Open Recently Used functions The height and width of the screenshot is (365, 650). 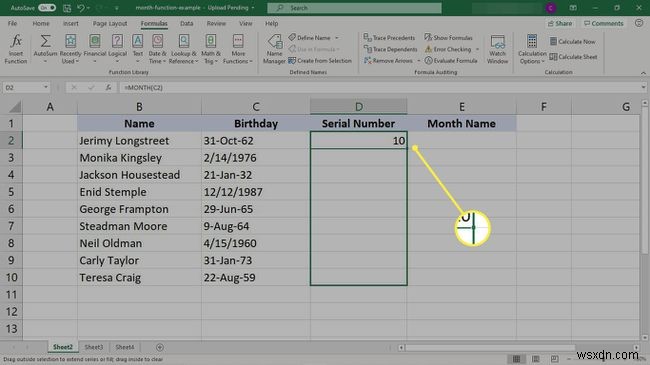pos(70,49)
